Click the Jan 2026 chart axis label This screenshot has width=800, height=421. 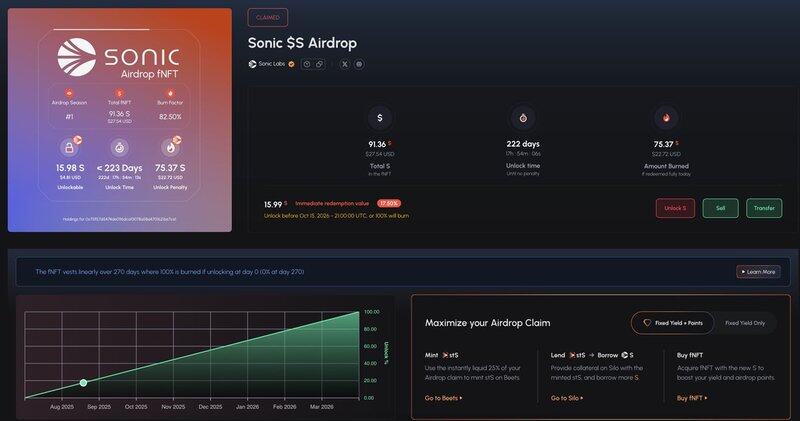tap(247, 407)
